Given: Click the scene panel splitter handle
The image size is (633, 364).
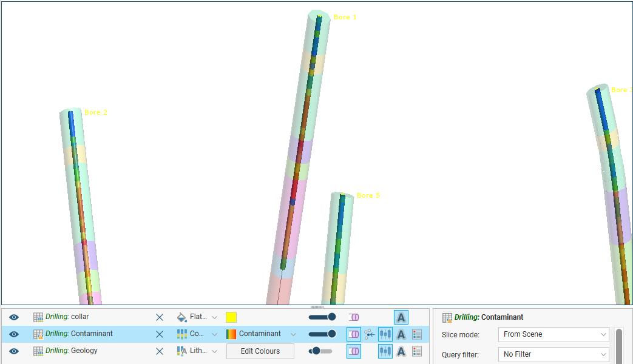Looking at the screenshot, I should (x=317, y=307).
